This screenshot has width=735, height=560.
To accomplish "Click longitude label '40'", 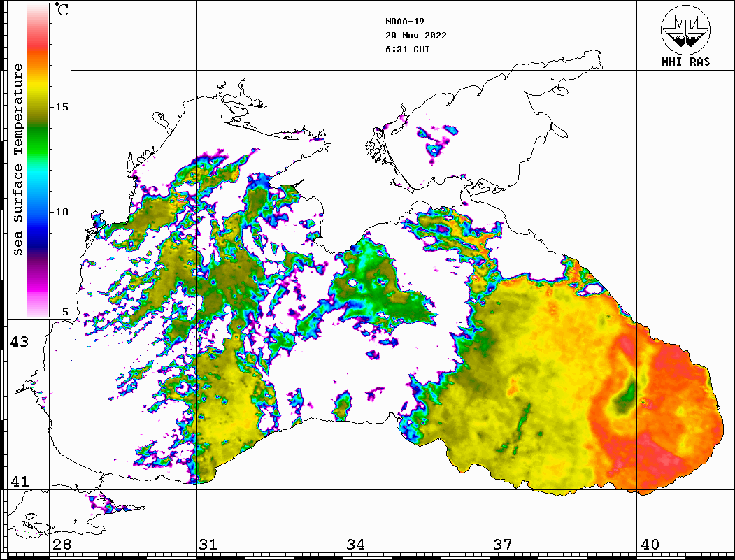I will tap(650, 545).
